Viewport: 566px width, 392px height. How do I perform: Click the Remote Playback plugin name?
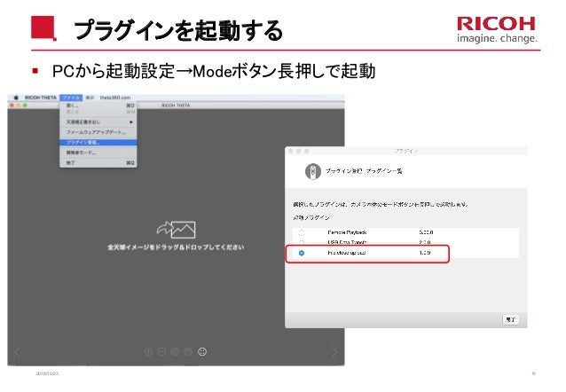[x=347, y=232]
